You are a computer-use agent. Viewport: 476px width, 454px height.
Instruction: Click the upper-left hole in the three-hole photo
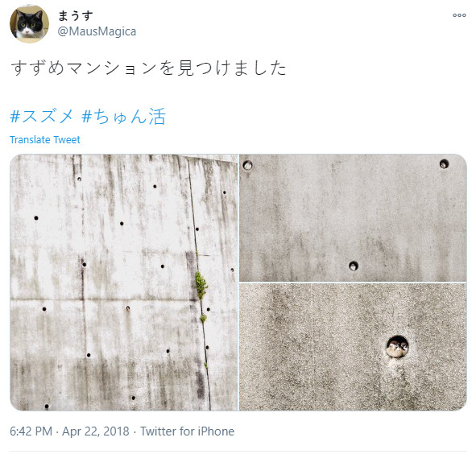(247, 165)
